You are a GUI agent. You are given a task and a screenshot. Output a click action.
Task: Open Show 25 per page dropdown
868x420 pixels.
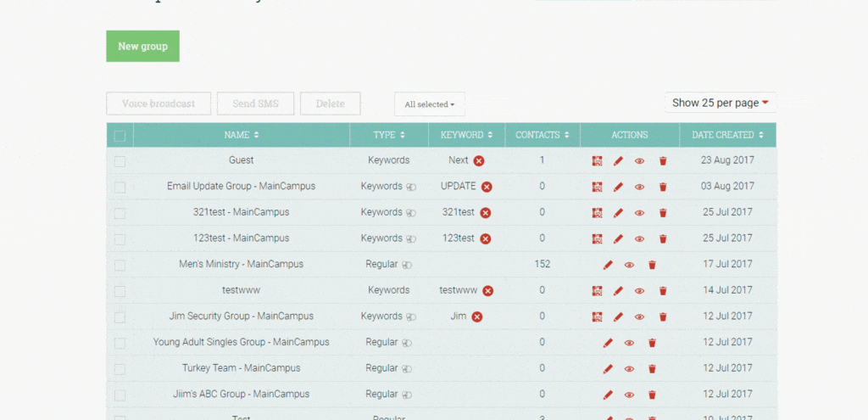721,103
